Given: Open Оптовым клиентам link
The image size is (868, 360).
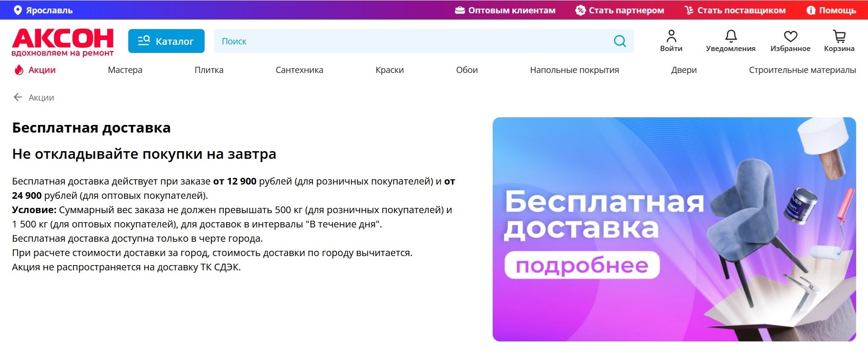Looking at the screenshot, I should 512,10.
